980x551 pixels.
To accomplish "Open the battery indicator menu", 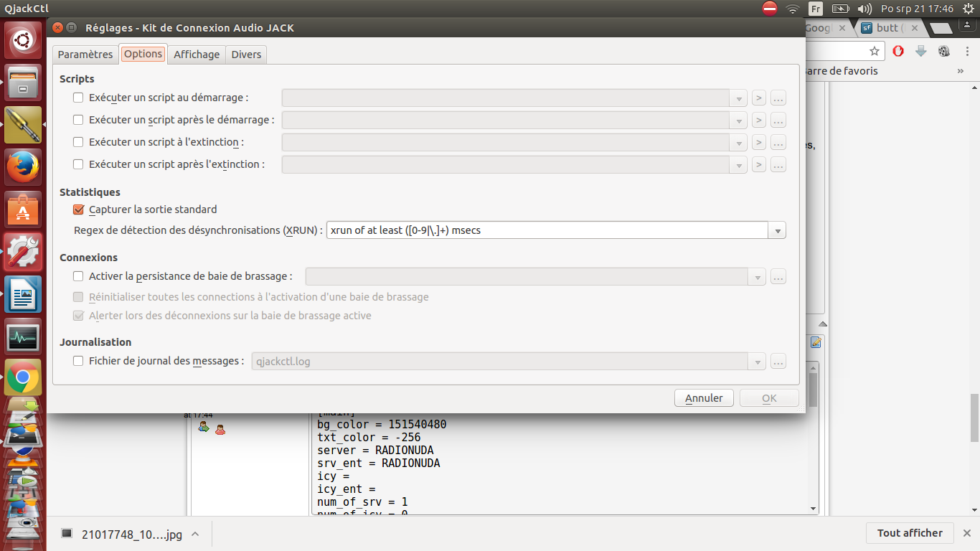I will (841, 9).
